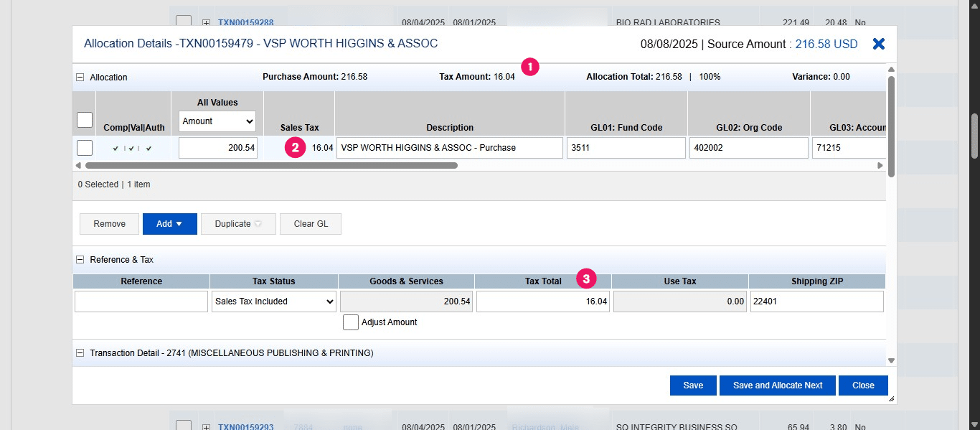Click Save and Allocate Next
Screen dimensions: 980x430
coord(777,385)
